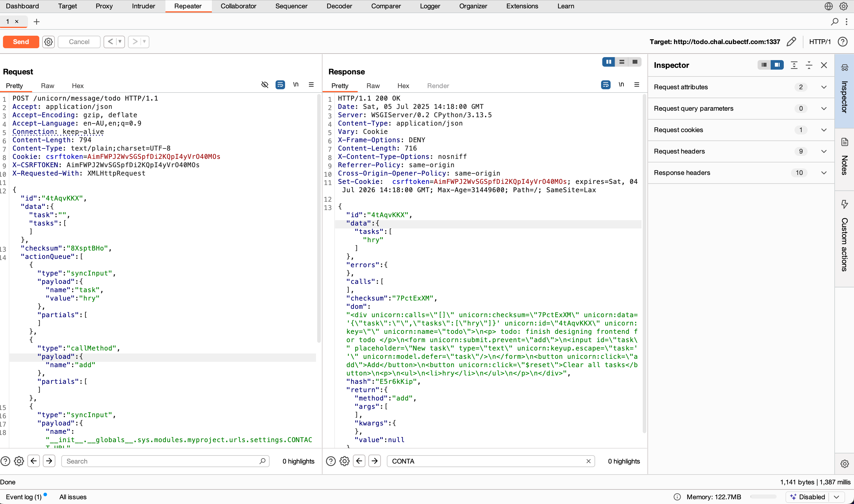
Task: Select side-by-side request/response layout
Action: [609, 62]
